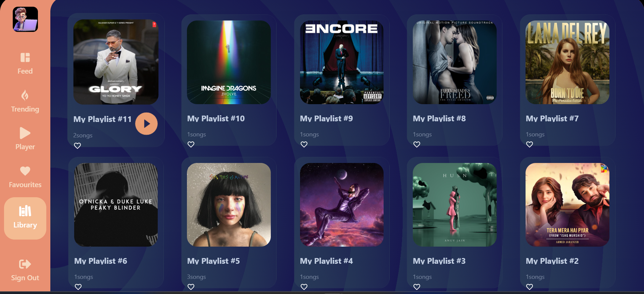
Task: Click the user avatar in the sidebar
Action: (x=26, y=19)
